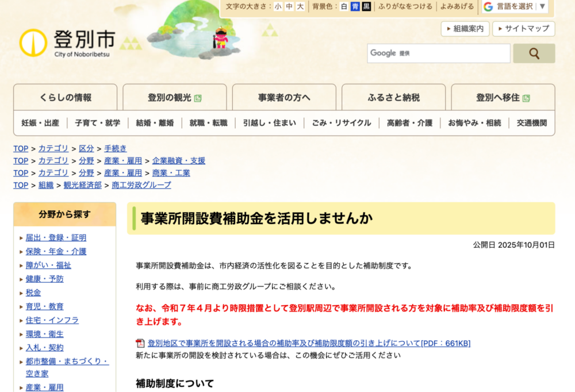Set text size to small (小)
The width and height of the screenshot is (575, 392).
[x=278, y=6]
